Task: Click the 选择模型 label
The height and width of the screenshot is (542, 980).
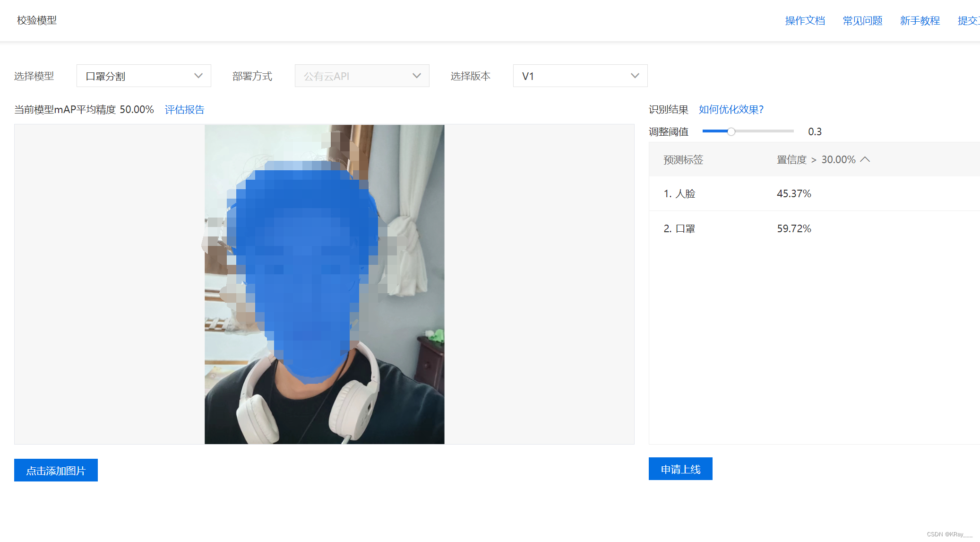Action: [x=34, y=76]
